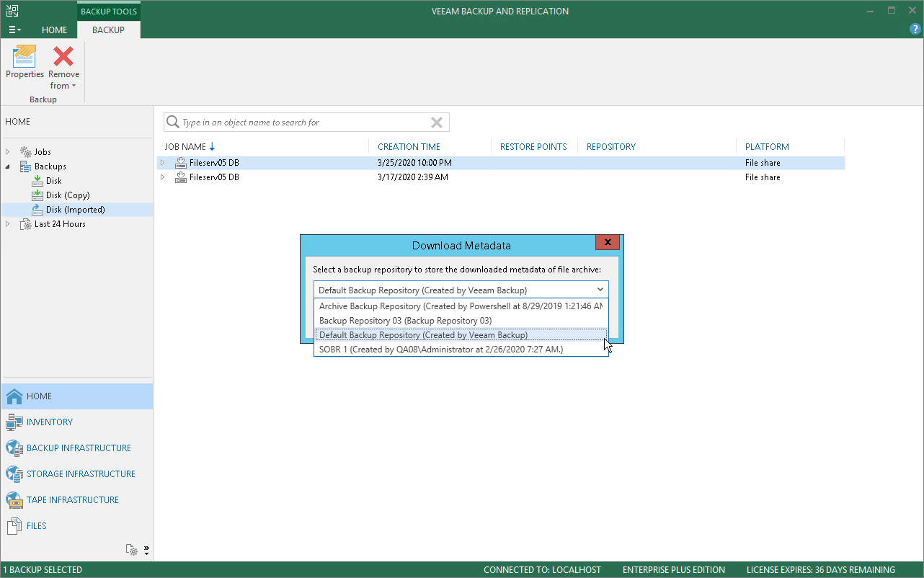Click the BACKUP TOOLS contextual tab

109,12
